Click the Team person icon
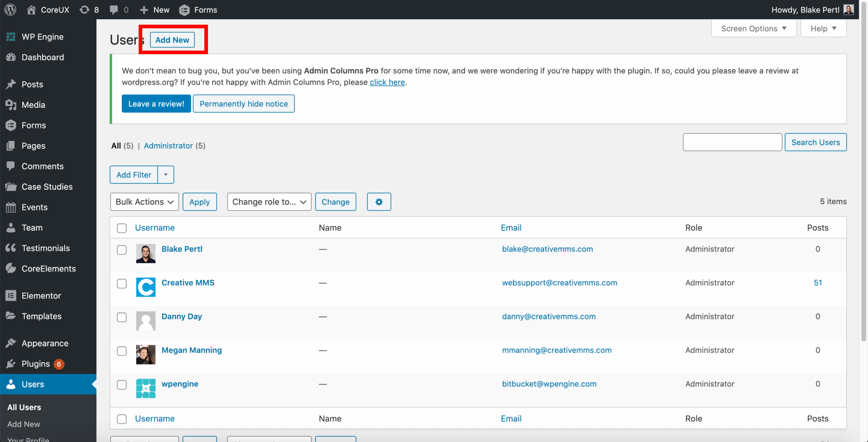Viewport: 868px width, 442px height. [11, 228]
